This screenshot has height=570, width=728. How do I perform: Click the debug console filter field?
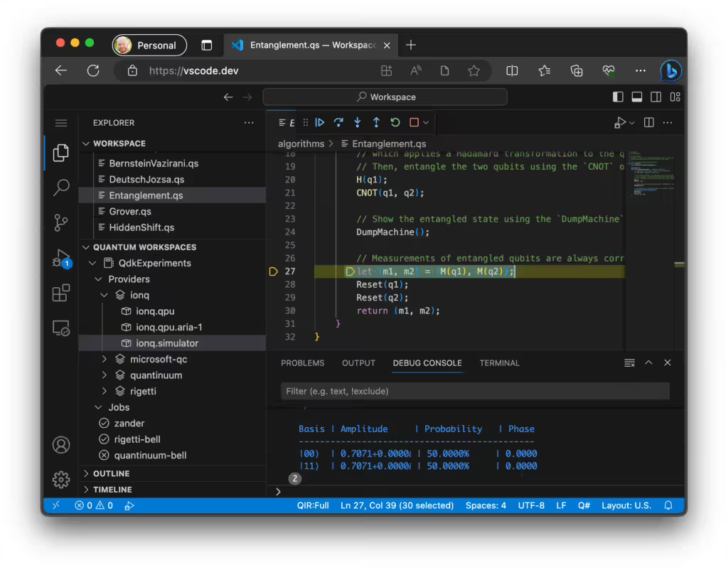tap(475, 392)
